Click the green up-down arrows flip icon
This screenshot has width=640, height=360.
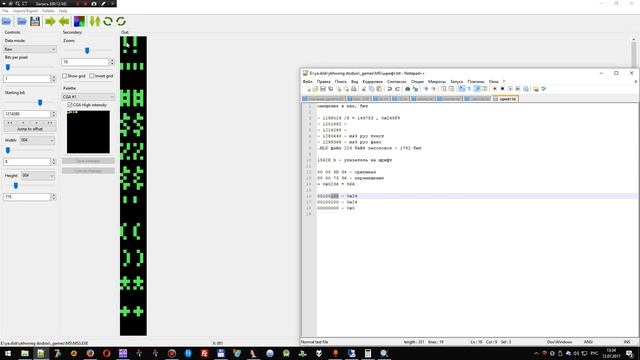click(95, 21)
